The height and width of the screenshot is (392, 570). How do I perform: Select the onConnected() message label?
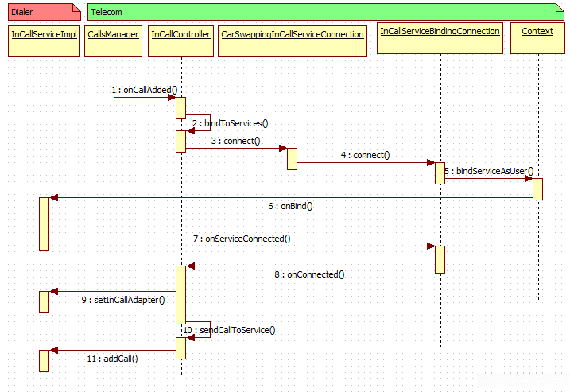[x=309, y=274]
